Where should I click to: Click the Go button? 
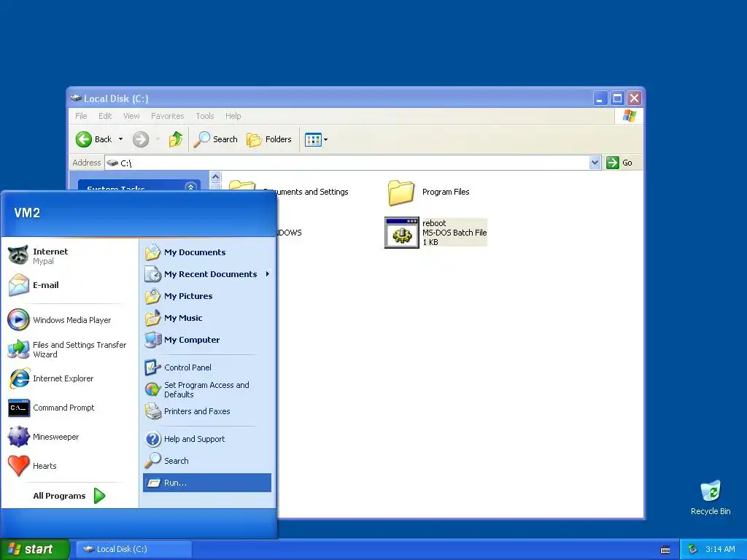(619, 163)
